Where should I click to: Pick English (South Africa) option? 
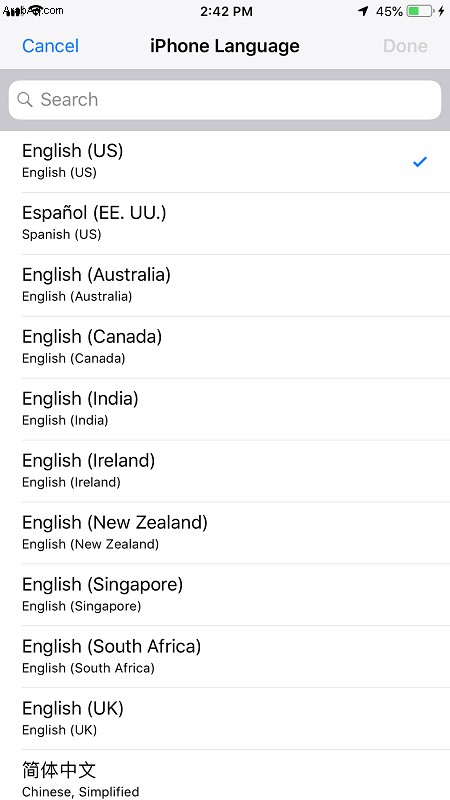[x=225, y=657]
